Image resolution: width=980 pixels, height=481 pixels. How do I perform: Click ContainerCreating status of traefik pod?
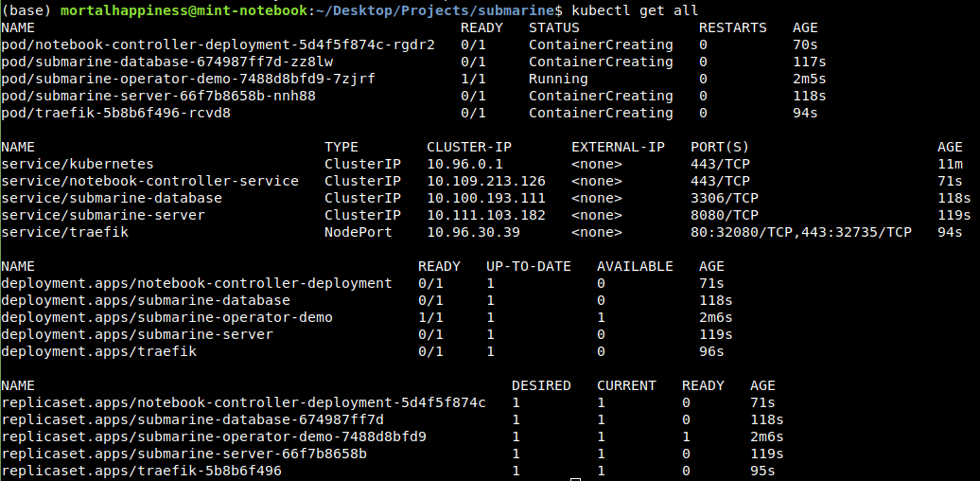click(x=601, y=113)
